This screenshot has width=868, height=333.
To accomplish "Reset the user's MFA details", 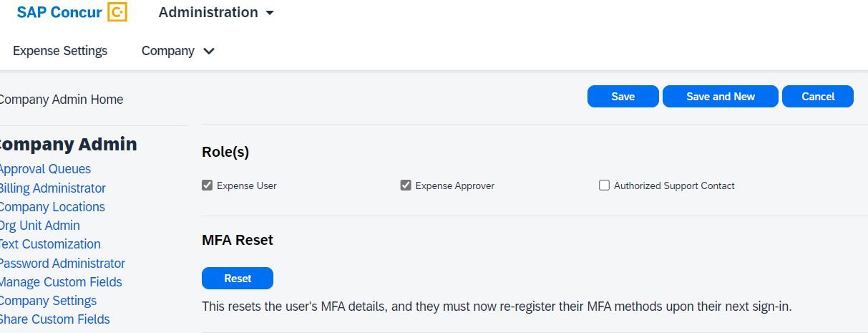I will [x=238, y=279].
